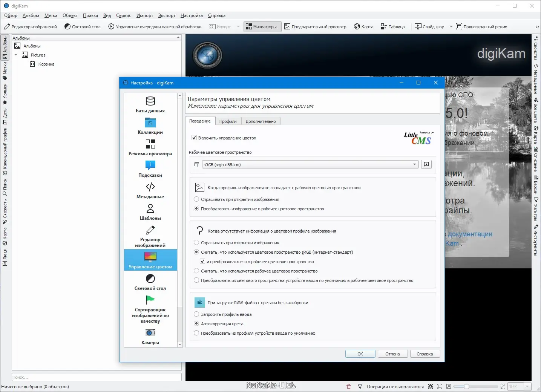The height and width of the screenshot is (392, 541).
Task: Open the Поиск left sidebar tab
Action: click(x=5, y=187)
